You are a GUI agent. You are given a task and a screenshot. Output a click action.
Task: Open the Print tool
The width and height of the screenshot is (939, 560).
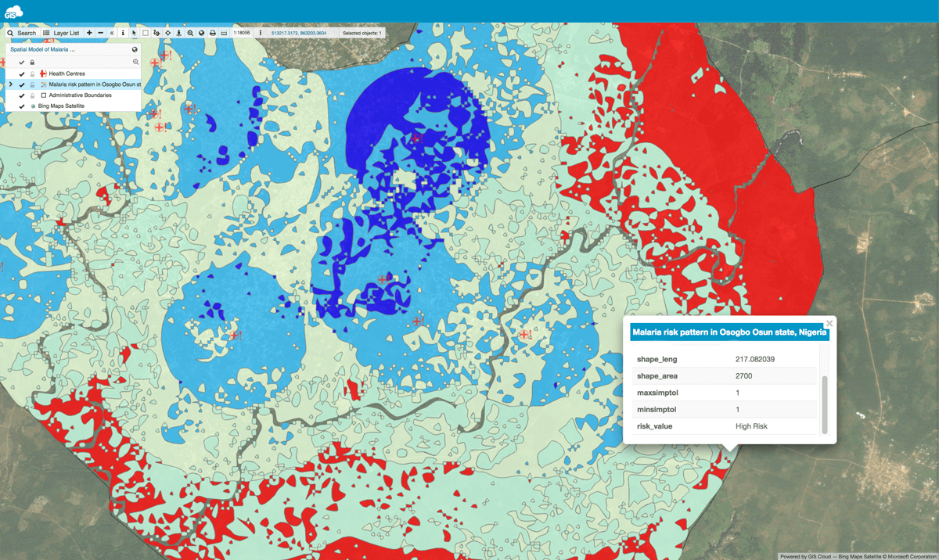pyautogui.click(x=212, y=33)
